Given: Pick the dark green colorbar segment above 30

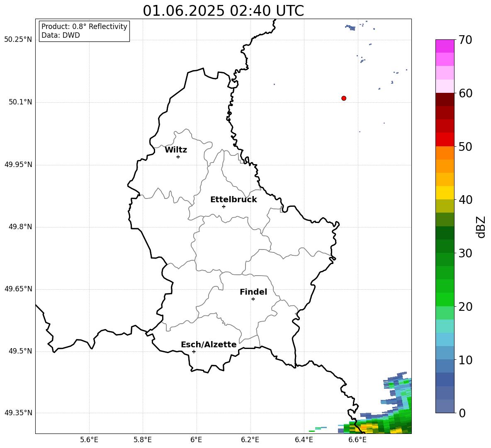Looking at the screenshot, I should pos(445,246).
